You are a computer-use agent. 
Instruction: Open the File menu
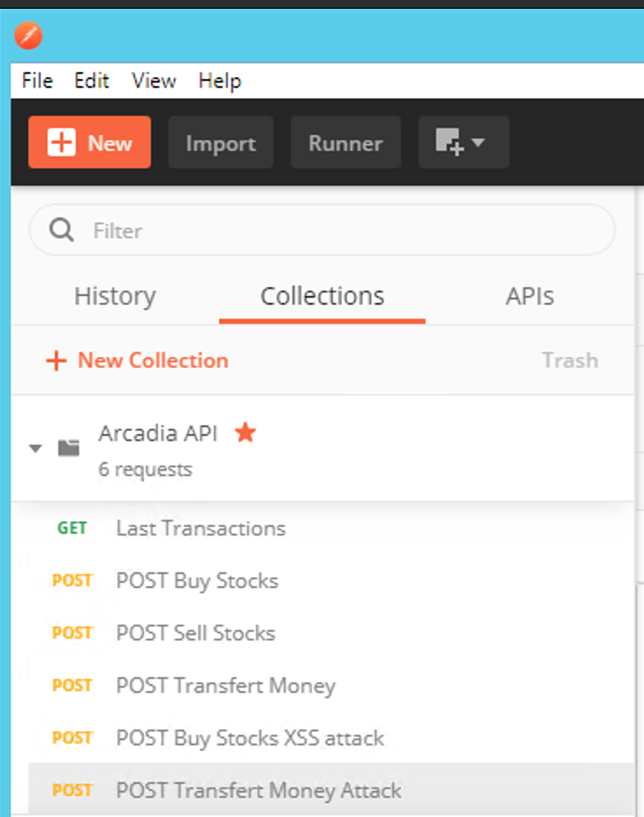(38, 80)
